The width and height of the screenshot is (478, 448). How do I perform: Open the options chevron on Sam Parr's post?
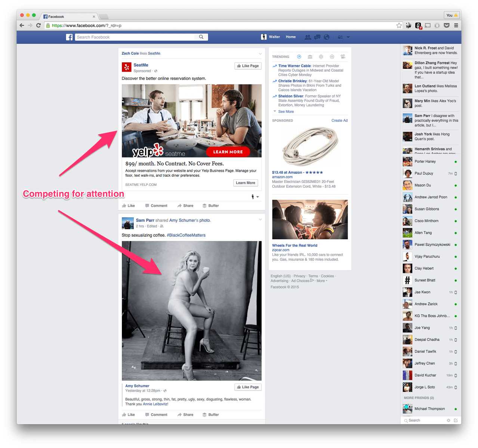coord(260,220)
